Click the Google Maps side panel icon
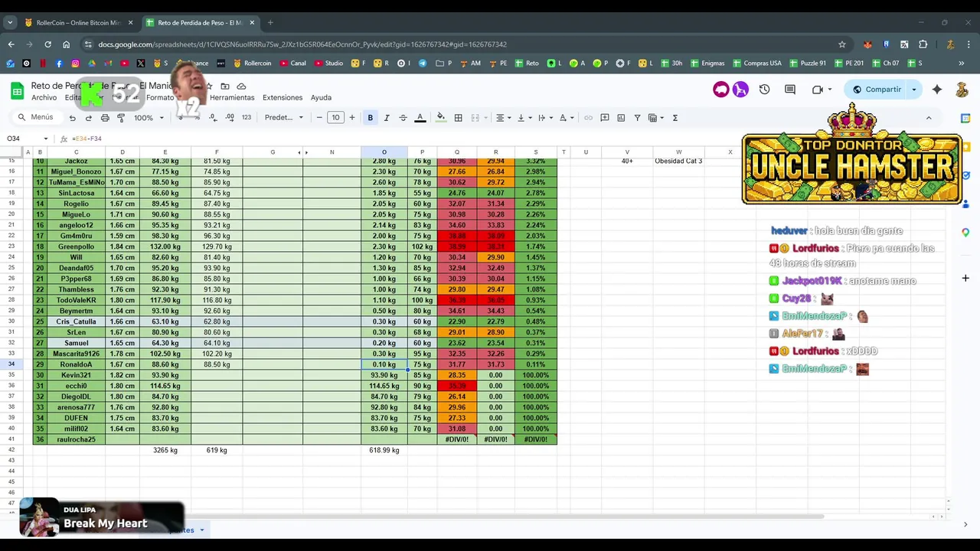The height and width of the screenshot is (551, 980). [x=965, y=232]
